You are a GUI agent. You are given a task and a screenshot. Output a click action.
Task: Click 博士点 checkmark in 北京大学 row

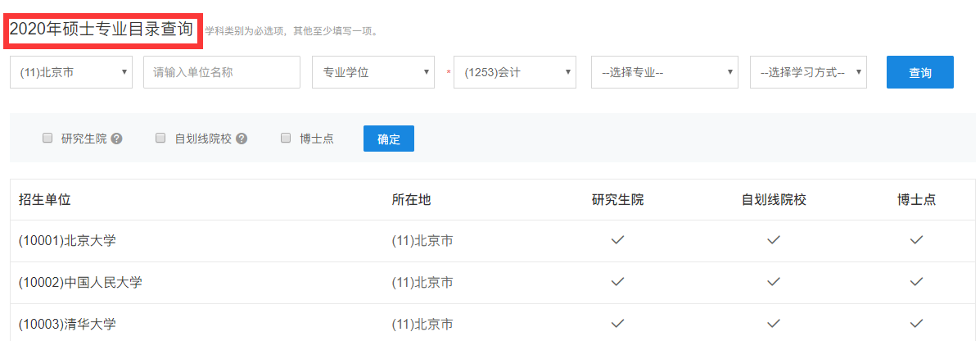click(916, 240)
